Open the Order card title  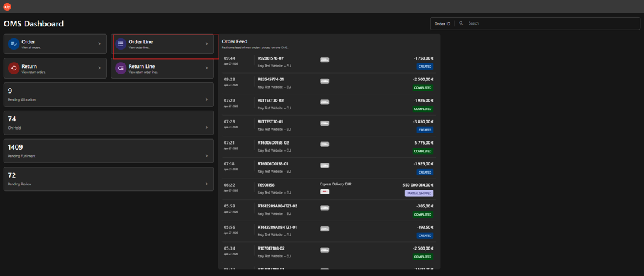pos(28,42)
